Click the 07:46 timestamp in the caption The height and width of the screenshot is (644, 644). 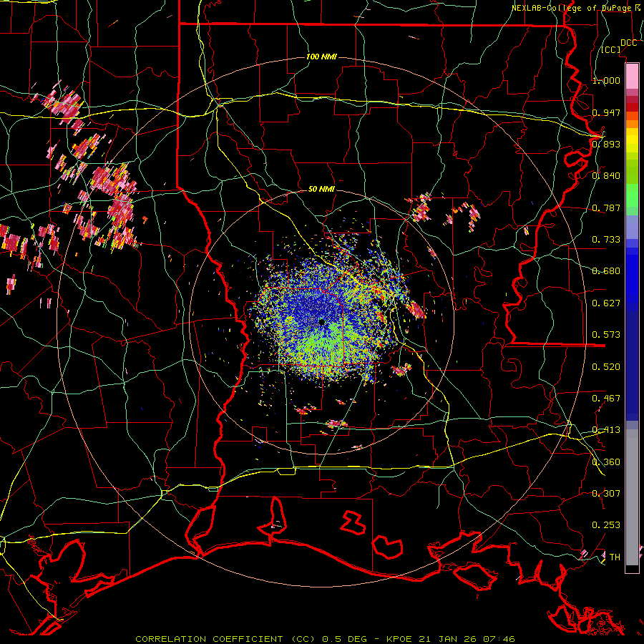pyautogui.click(x=499, y=639)
